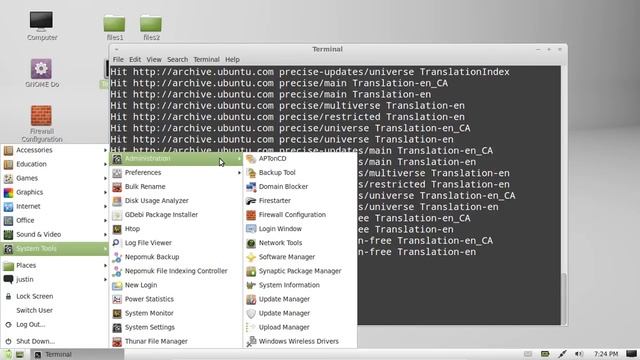
Task: Open Domain Blocker
Action: pyautogui.click(x=300, y=187)
